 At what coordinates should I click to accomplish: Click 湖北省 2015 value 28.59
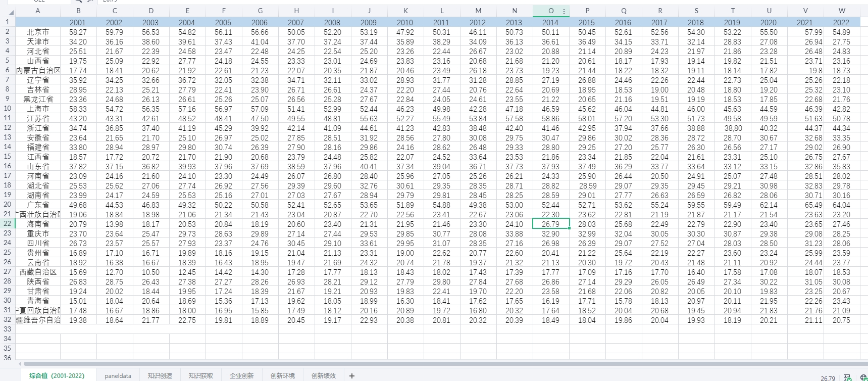tap(587, 185)
